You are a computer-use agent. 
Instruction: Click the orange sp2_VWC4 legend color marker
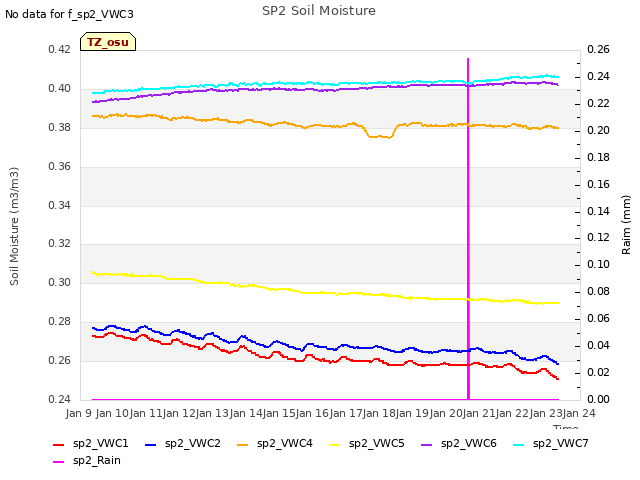[x=243, y=444]
